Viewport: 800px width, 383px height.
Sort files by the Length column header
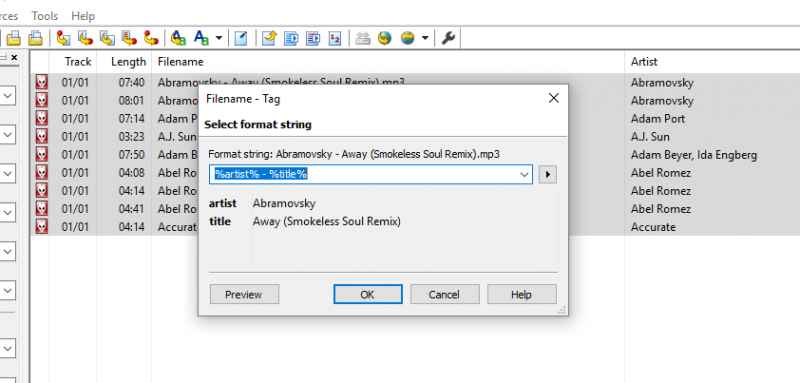click(x=124, y=62)
